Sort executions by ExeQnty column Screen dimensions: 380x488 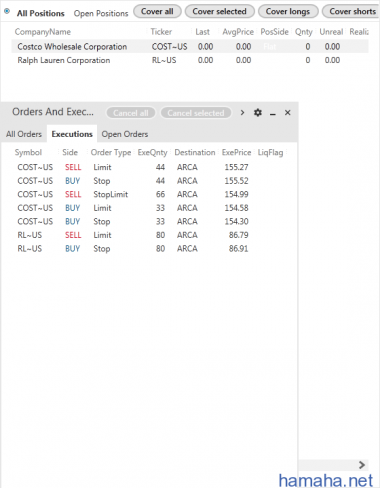pos(152,152)
